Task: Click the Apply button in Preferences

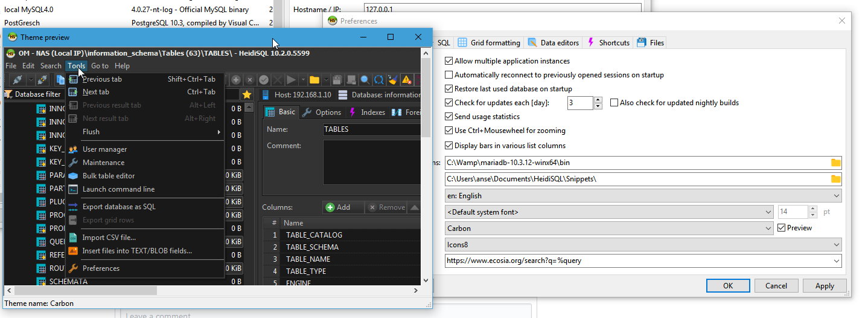Action: 825,286
